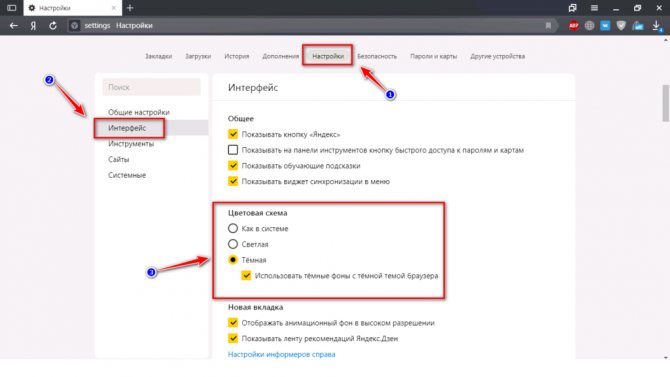Go to Загрузки section

click(x=198, y=56)
